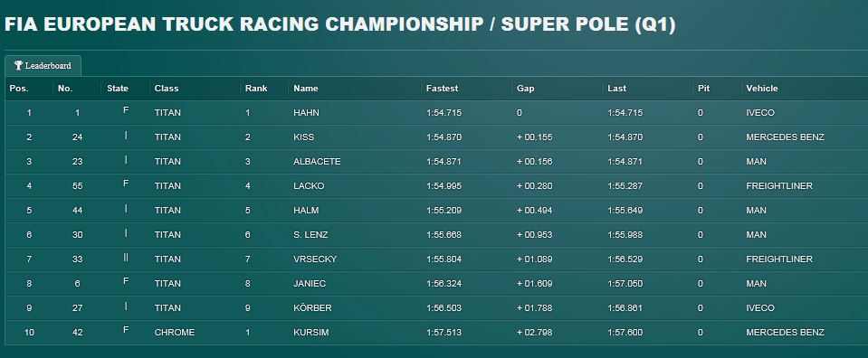This screenshot has height=358, width=868.
Task: Select the Vehicle column header
Action: pyautogui.click(x=762, y=89)
